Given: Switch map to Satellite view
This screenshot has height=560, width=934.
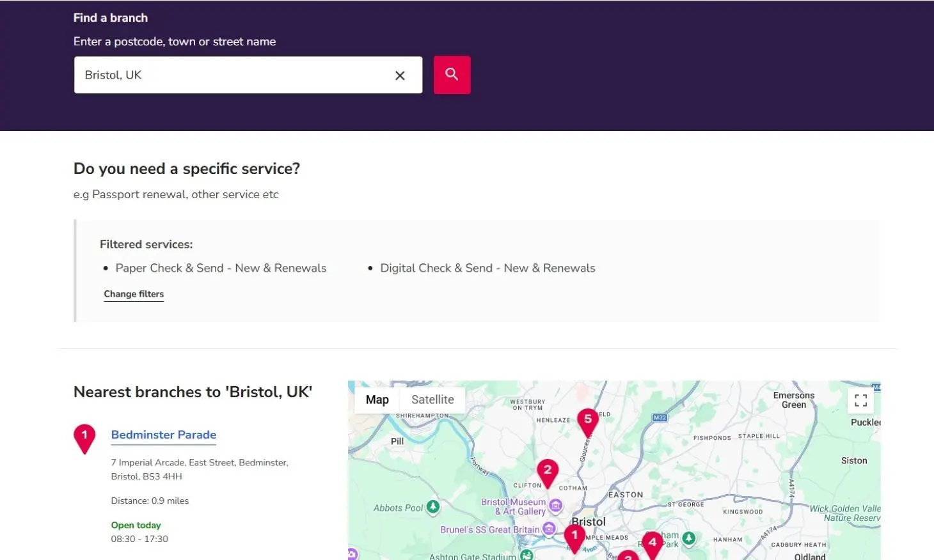Looking at the screenshot, I should (x=432, y=400).
